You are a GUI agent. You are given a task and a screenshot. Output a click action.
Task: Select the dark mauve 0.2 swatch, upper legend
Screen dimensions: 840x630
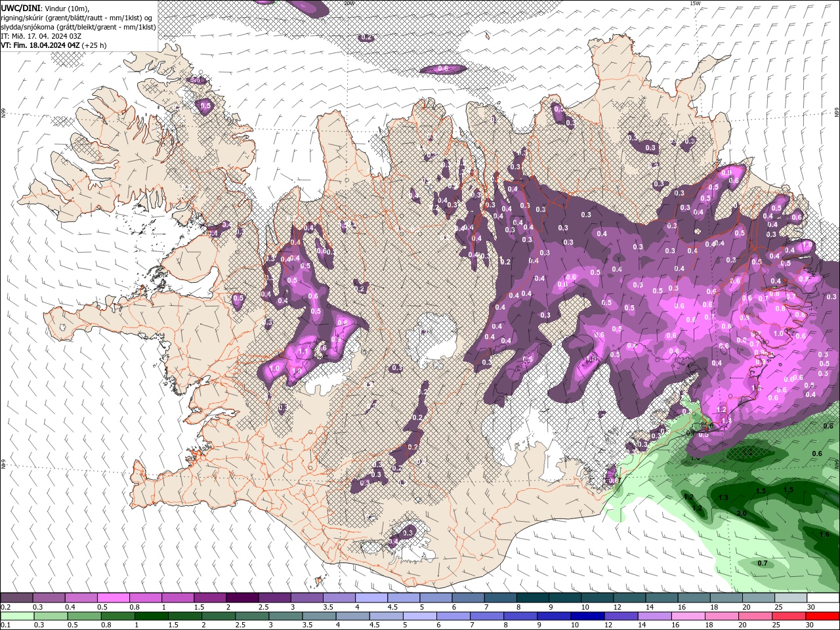click(16, 598)
